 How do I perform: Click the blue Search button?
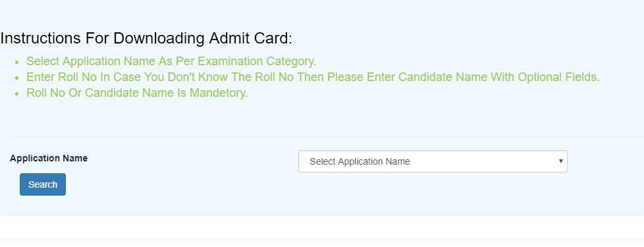43,184
